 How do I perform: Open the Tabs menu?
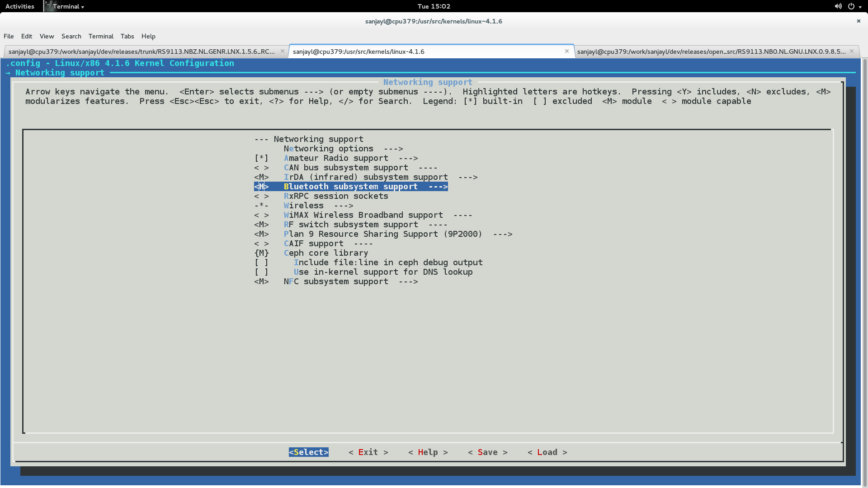pos(127,36)
